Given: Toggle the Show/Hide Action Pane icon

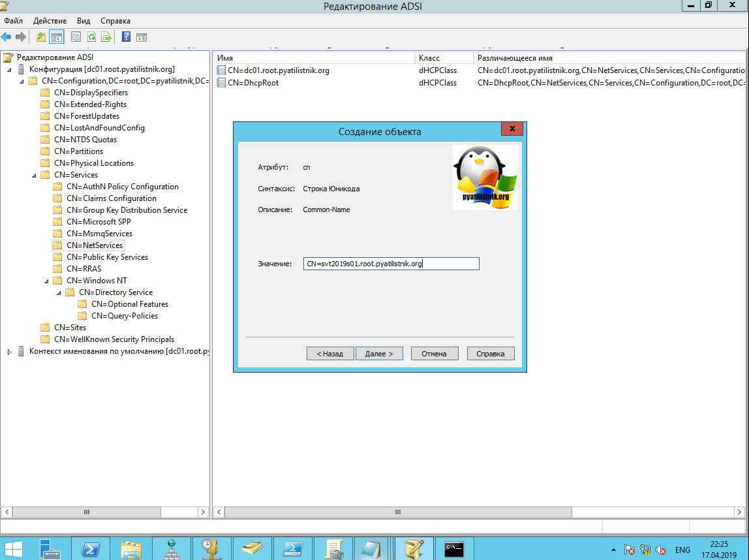Looking at the screenshot, I should (141, 37).
